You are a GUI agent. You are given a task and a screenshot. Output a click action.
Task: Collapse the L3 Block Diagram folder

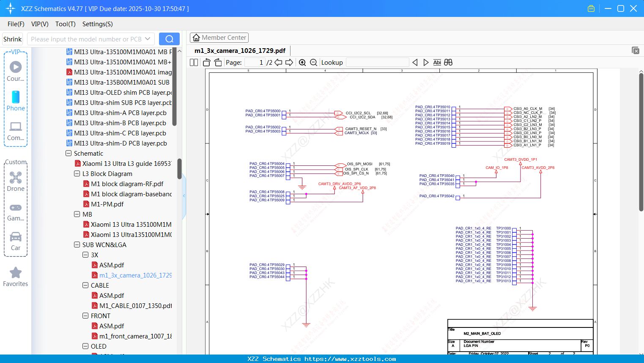[77, 174]
